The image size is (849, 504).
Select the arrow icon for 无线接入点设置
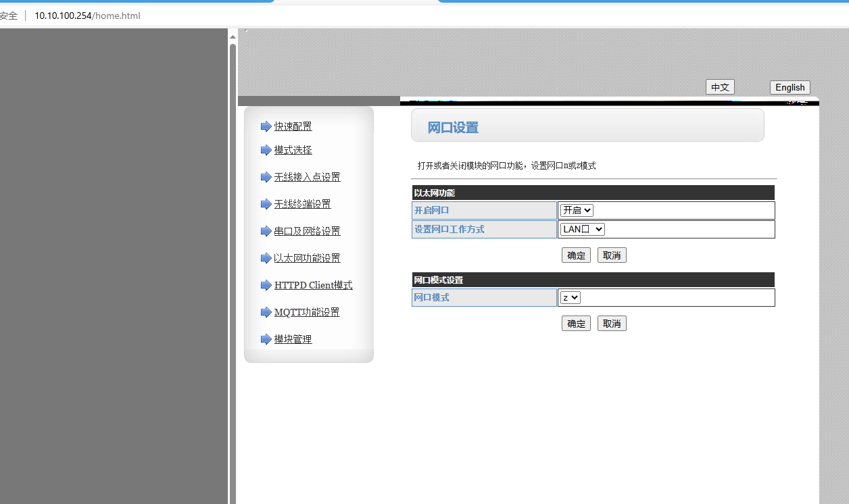point(266,177)
